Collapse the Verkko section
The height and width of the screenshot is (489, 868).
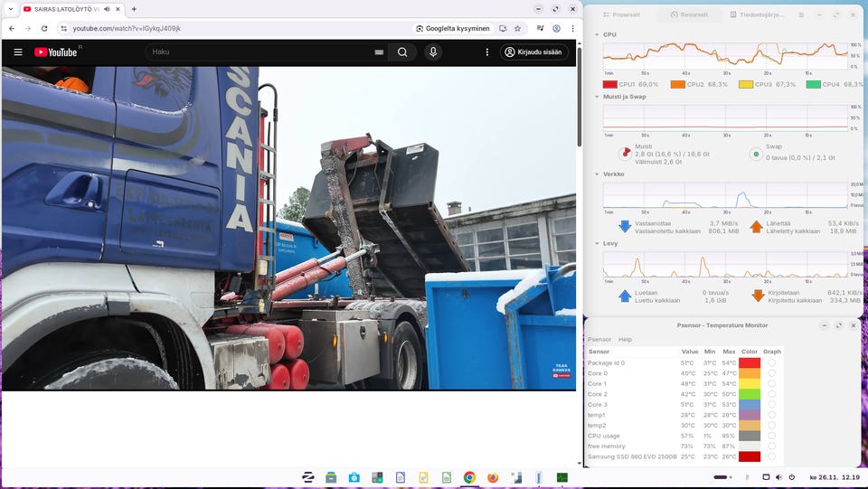pyautogui.click(x=597, y=174)
